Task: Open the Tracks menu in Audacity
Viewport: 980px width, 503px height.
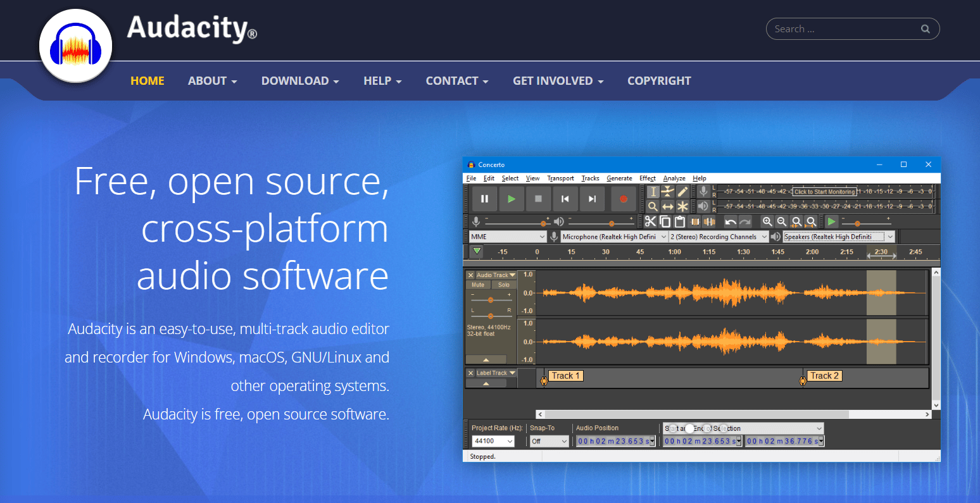Action: click(590, 178)
